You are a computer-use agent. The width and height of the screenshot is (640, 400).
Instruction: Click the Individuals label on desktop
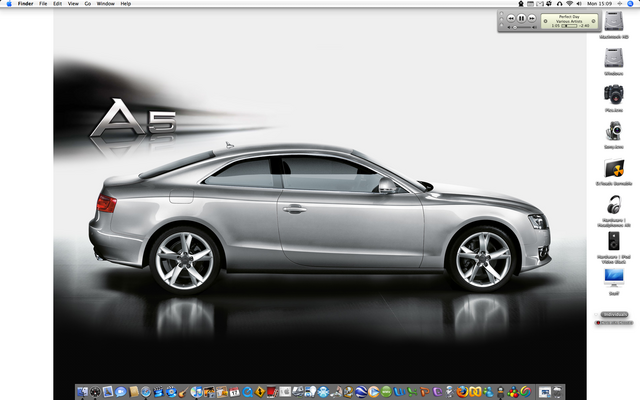(x=615, y=314)
